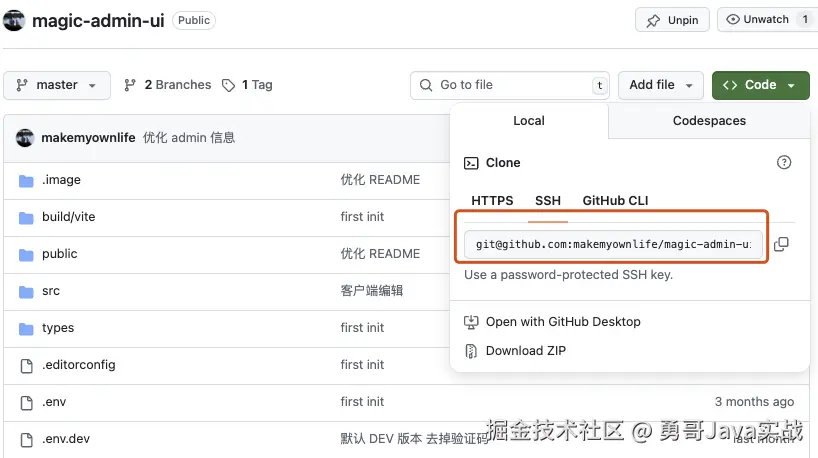Open the latest commit message 优化 admin 信息
818x458 pixels.
coord(189,138)
